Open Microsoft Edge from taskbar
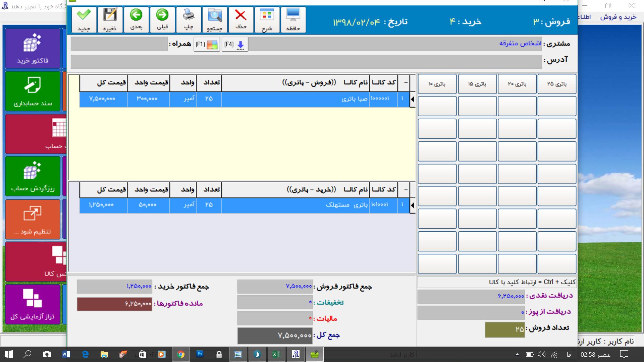Viewport: 644px width, 362px height. click(x=85, y=354)
